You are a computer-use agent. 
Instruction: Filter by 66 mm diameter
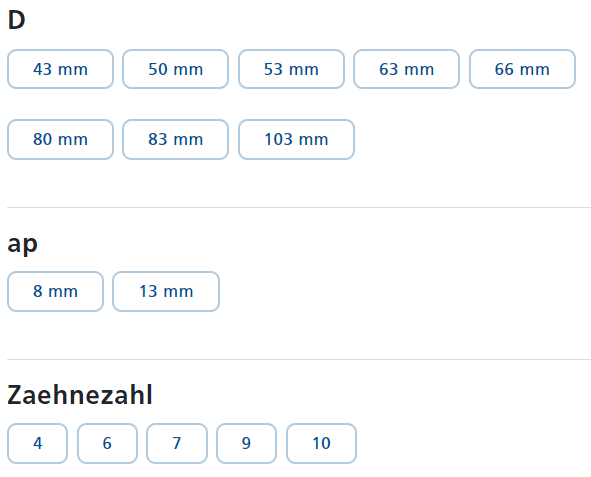[522, 69]
